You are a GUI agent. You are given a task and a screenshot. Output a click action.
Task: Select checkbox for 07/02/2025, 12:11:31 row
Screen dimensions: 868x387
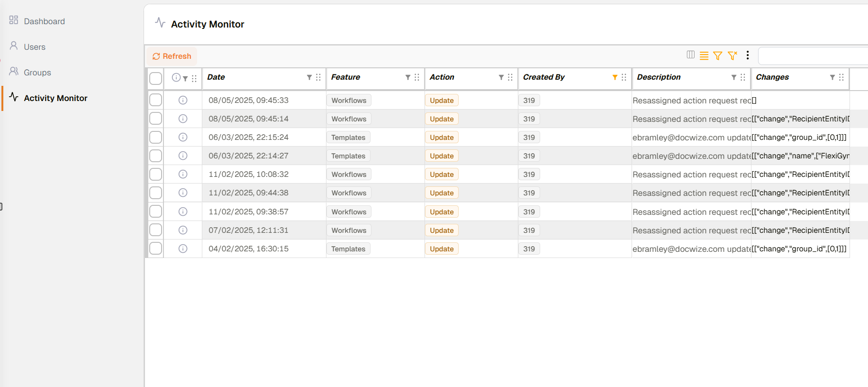pyautogui.click(x=156, y=230)
